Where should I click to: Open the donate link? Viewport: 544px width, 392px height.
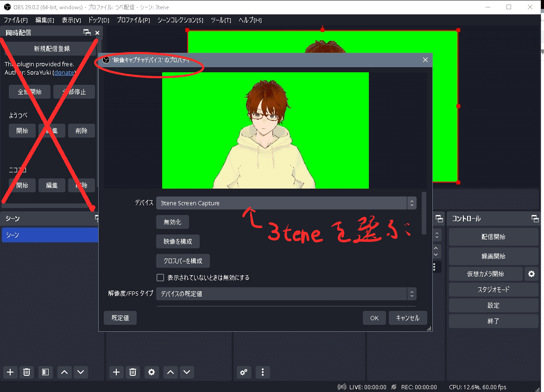(x=64, y=72)
